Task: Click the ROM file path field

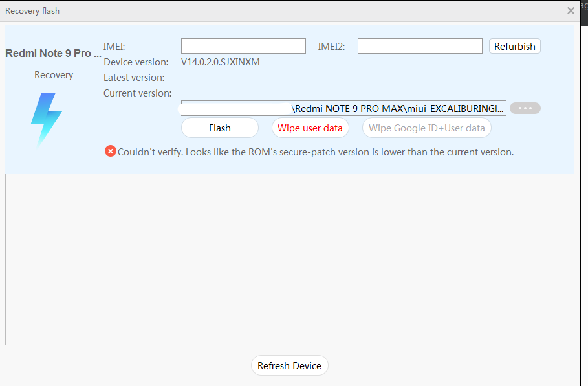Action: click(x=343, y=108)
